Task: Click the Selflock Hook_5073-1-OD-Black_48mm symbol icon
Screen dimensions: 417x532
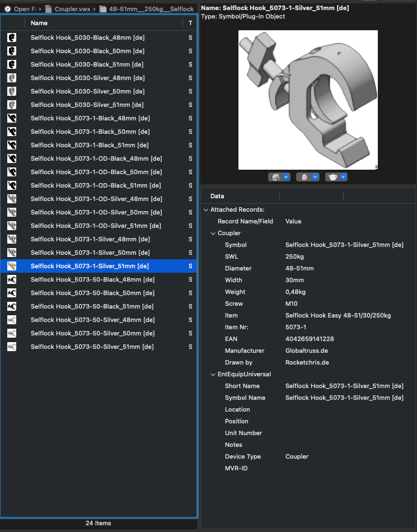Action: tap(12, 158)
